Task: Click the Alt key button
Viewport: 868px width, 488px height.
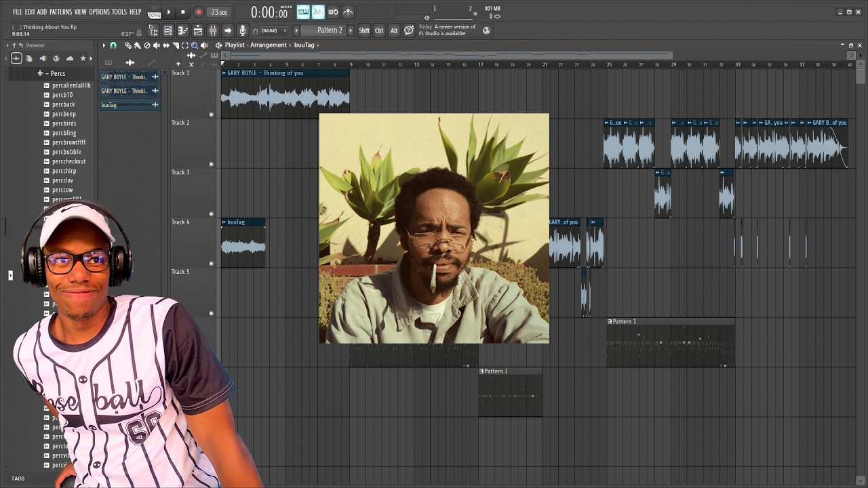Action: [x=394, y=30]
